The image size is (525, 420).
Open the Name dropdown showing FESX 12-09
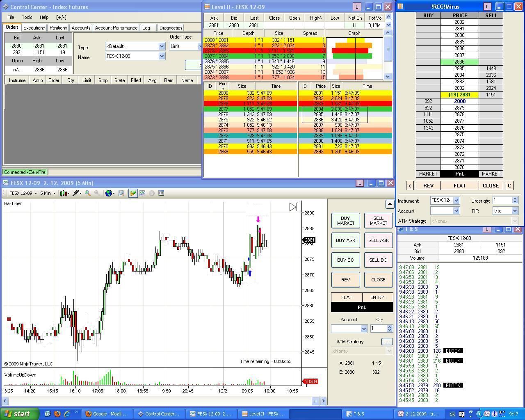coord(162,56)
